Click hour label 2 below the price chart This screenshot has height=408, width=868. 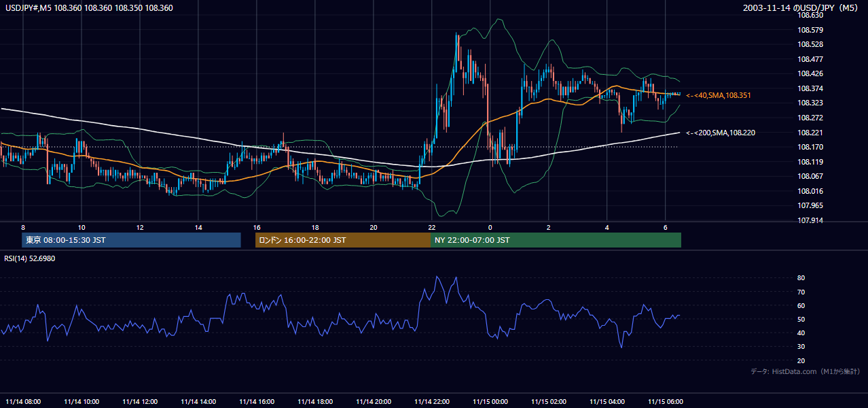pyautogui.click(x=548, y=227)
